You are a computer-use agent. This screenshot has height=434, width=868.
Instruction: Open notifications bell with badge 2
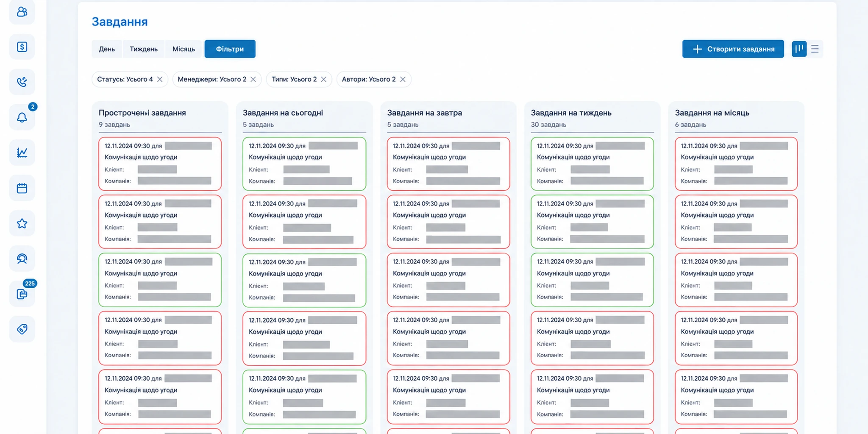[22, 117]
